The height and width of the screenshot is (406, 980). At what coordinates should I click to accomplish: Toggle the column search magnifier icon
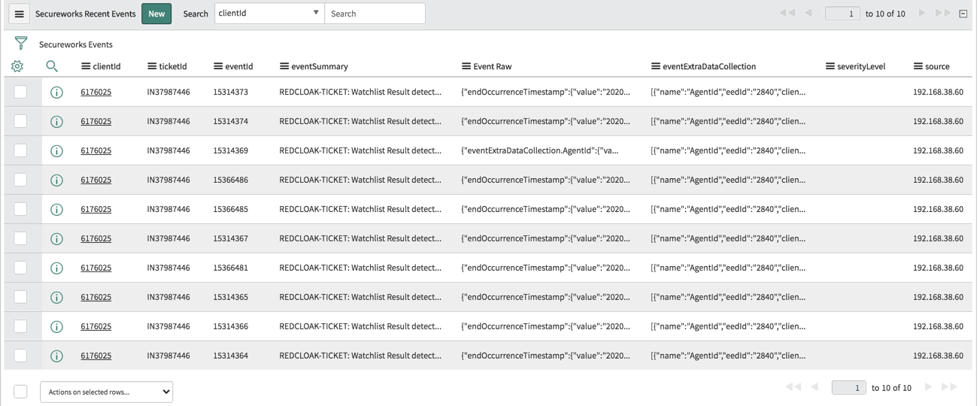pyautogui.click(x=52, y=66)
